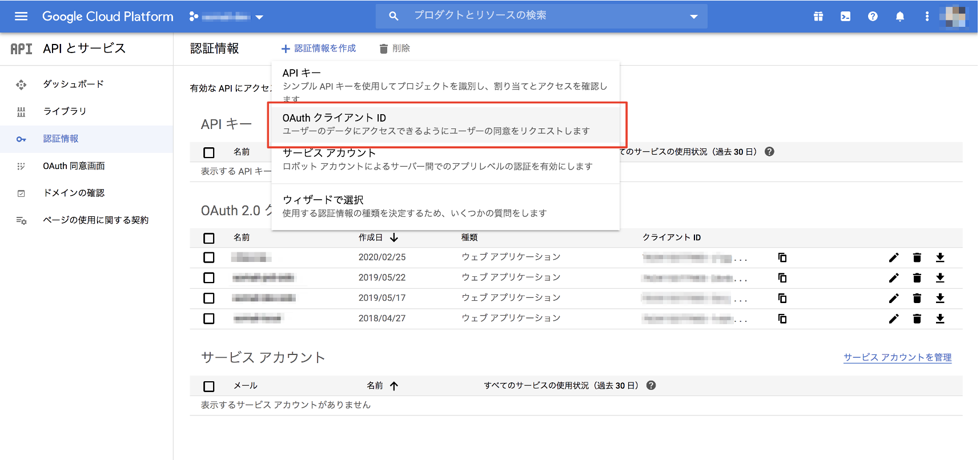Click the domain verification checkbox icon
The height and width of the screenshot is (460, 980).
coord(21,193)
